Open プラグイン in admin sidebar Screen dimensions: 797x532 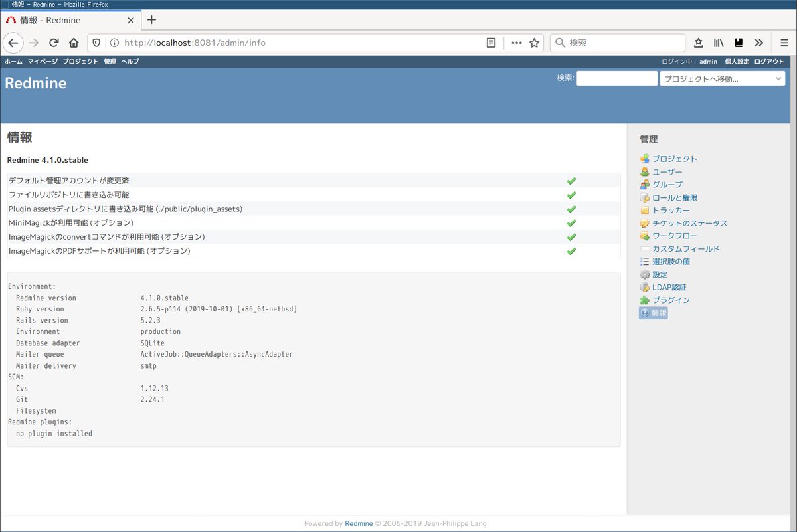(x=671, y=300)
